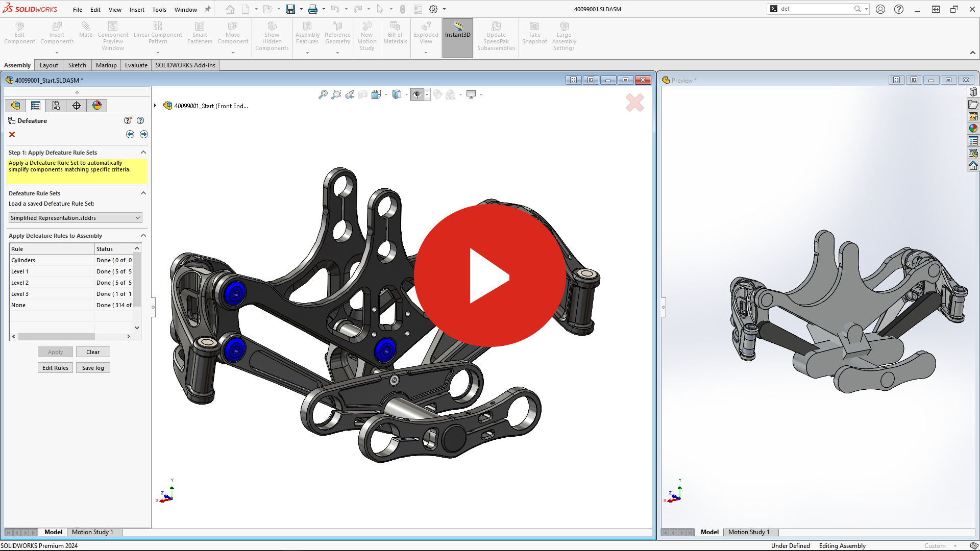Open Hide/Show Items dropdown arrow
This screenshot has height=551, width=980.
[x=427, y=94]
